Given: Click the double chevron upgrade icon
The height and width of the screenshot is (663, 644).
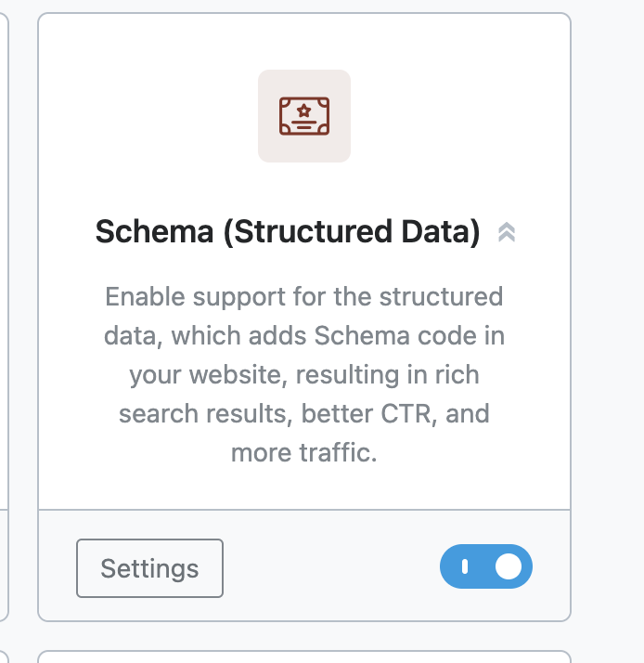Looking at the screenshot, I should coord(507,232).
